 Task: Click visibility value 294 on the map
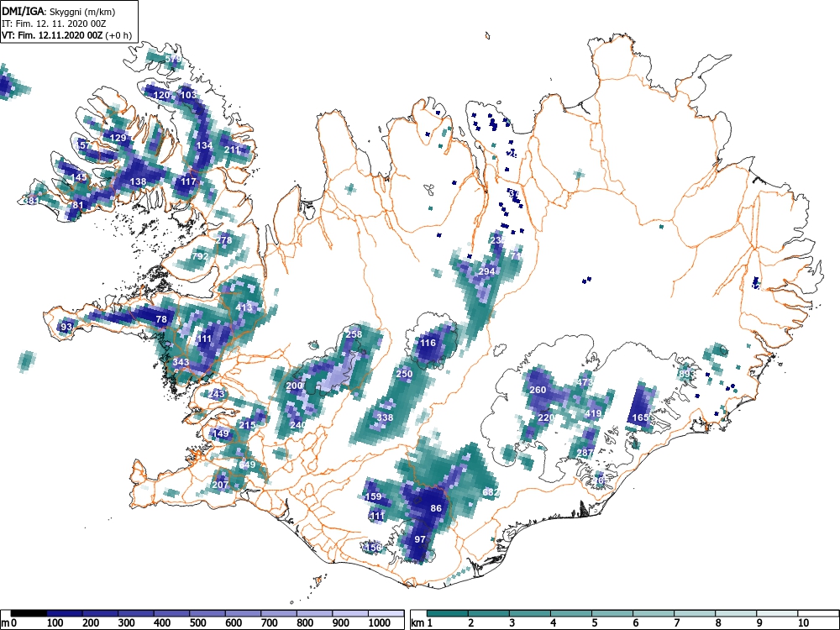click(486, 271)
